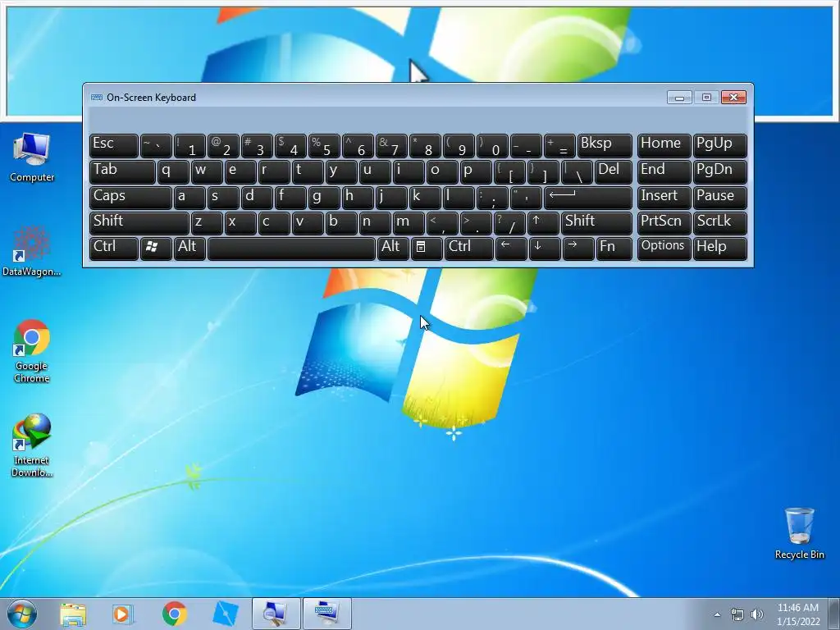Screen dimensions: 840x630
Task: Select the Google Chrome desktop shortcut
Action: coord(32,351)
